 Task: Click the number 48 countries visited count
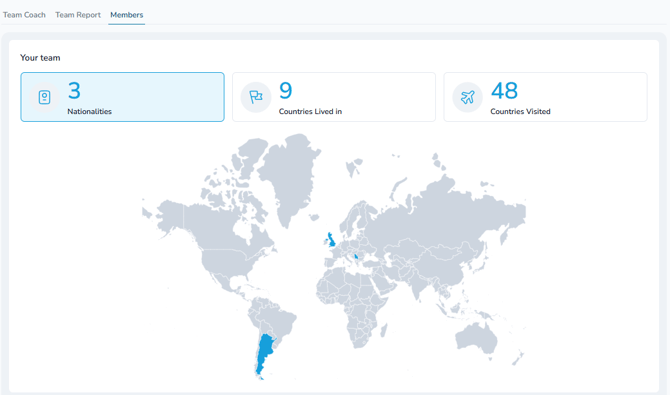tap(504, 91)
